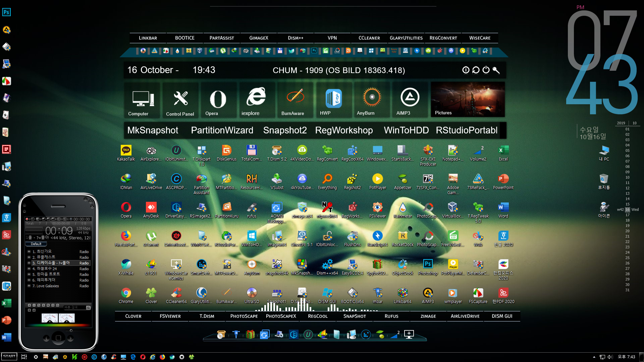Open the Pictures thumbnail tile
The image size is (644, 362).
click(x=468, y=100)
